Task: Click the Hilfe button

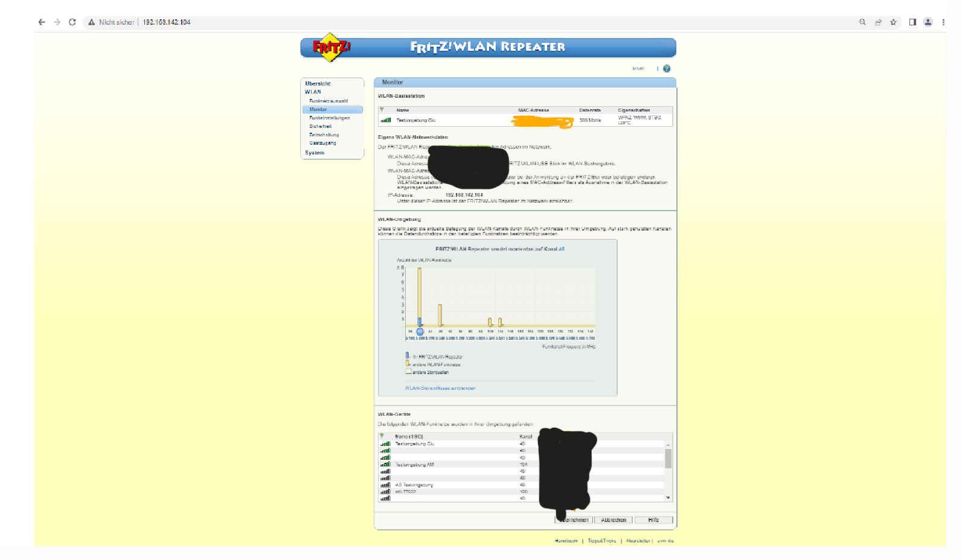Action: point(653,520)
